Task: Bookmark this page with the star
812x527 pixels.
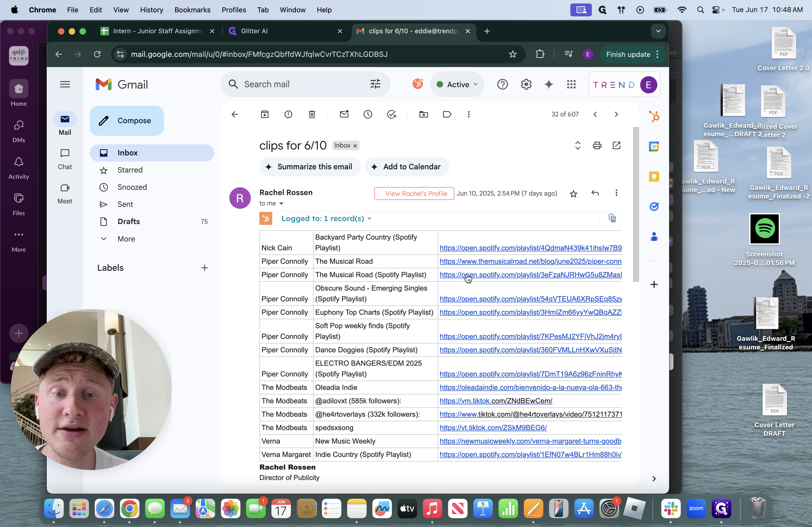Action: (512, 54)
